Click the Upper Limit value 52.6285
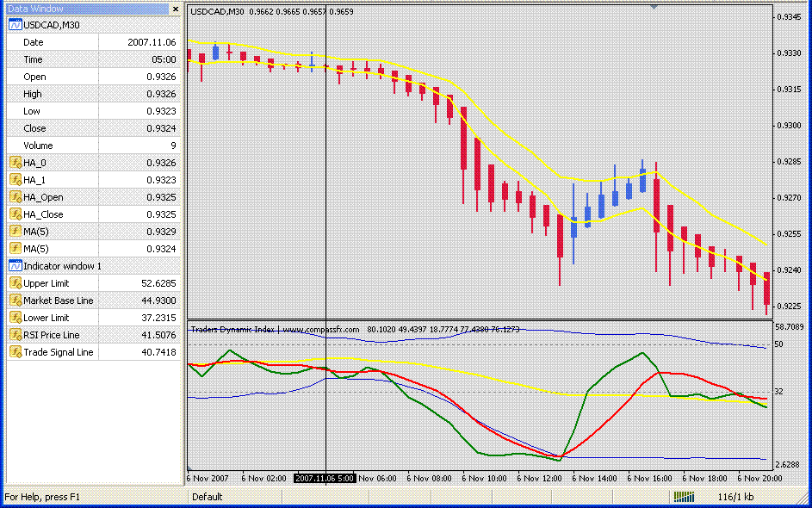 (x=158, y=283)
